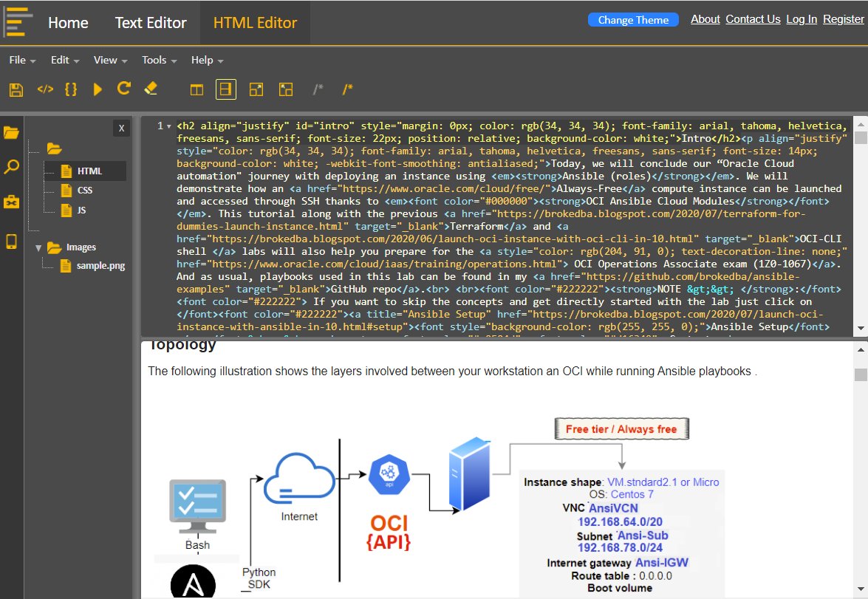Select the side-by-side columns layout icon
This screenshot has height=599, width=868.
(x=197, y=89)
